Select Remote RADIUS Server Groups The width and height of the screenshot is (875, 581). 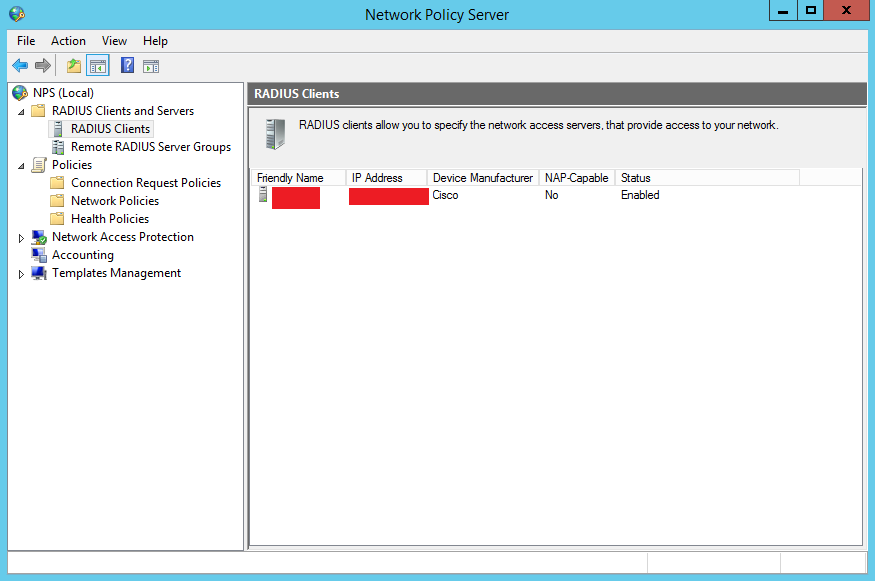(150, 147)
